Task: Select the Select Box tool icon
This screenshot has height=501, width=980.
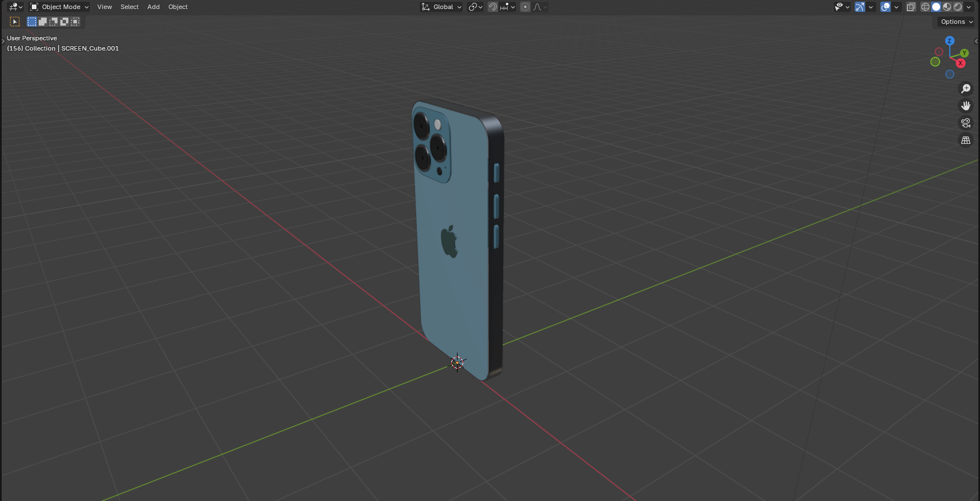Action: [x=15, y=22]
